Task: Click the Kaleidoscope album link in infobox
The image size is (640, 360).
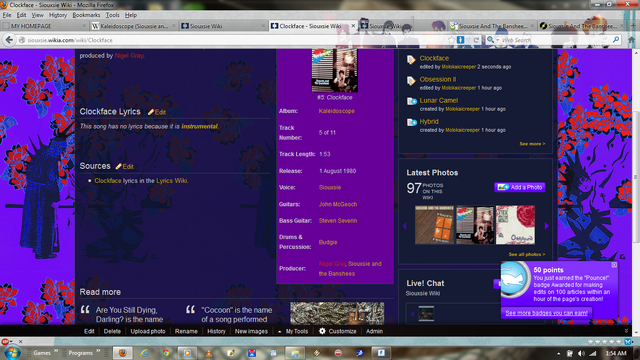Action: point(336,111)
